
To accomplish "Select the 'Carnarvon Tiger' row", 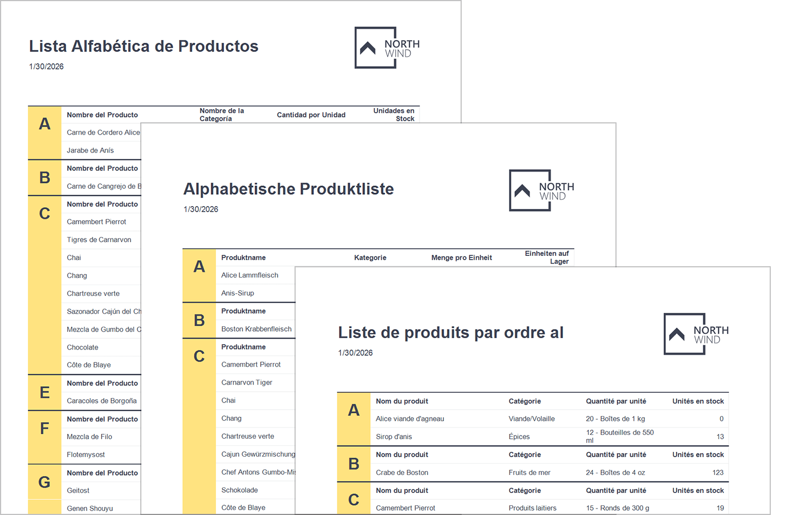I will [x=256, y=382].
